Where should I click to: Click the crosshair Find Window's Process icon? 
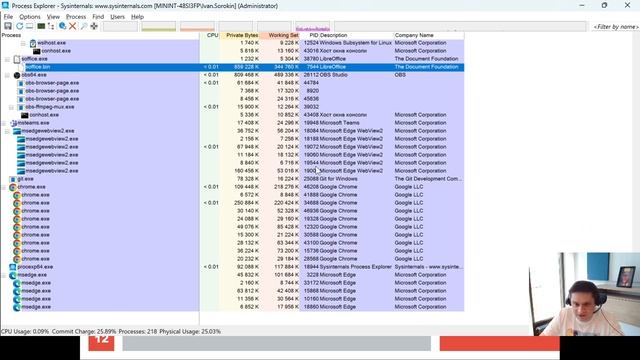94,26
